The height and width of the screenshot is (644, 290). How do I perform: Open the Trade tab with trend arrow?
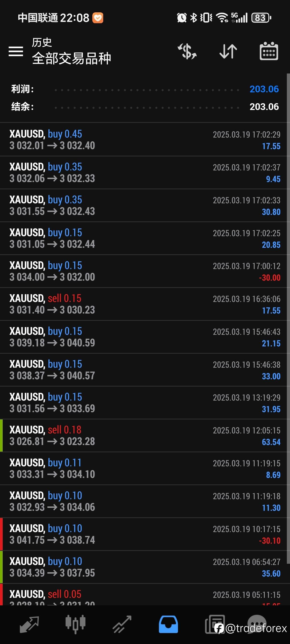(122, 624)
